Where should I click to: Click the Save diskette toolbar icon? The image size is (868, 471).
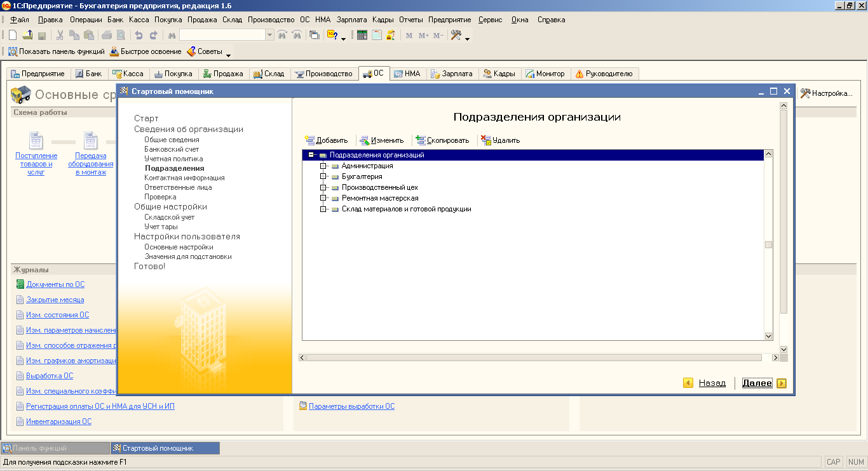point(42,36)
